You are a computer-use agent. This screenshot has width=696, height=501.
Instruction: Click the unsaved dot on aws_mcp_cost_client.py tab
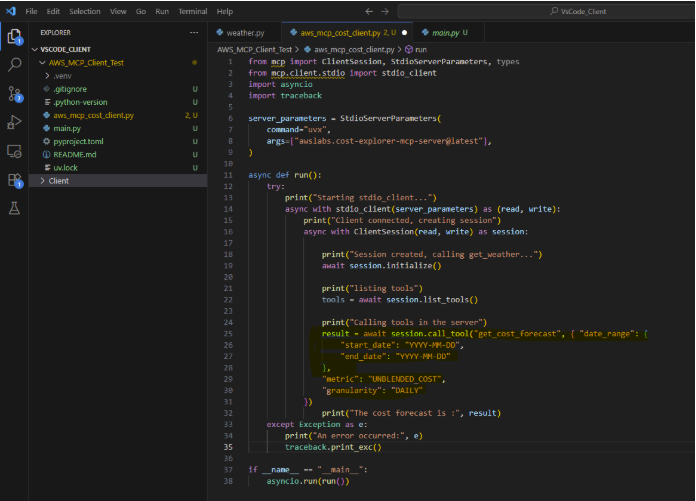click(404, 32)
